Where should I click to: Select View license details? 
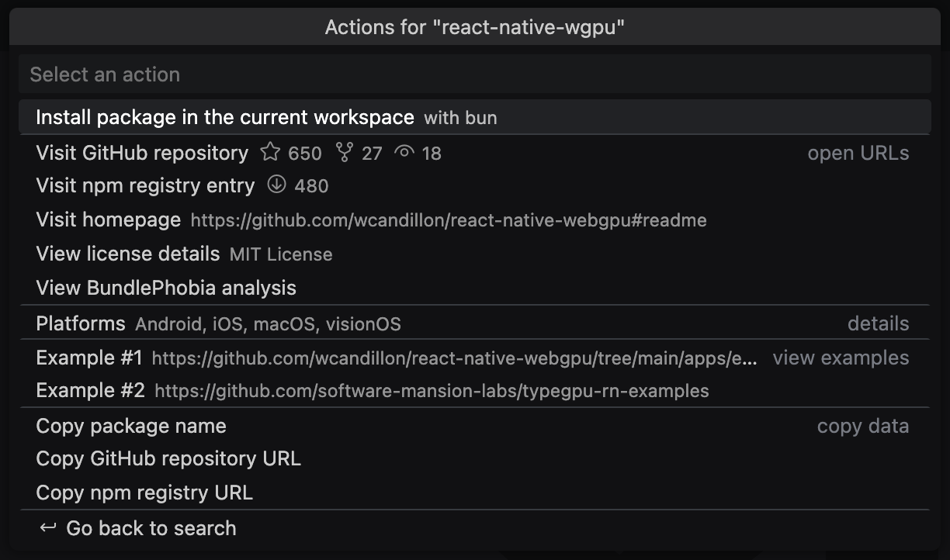coord(474,254)
